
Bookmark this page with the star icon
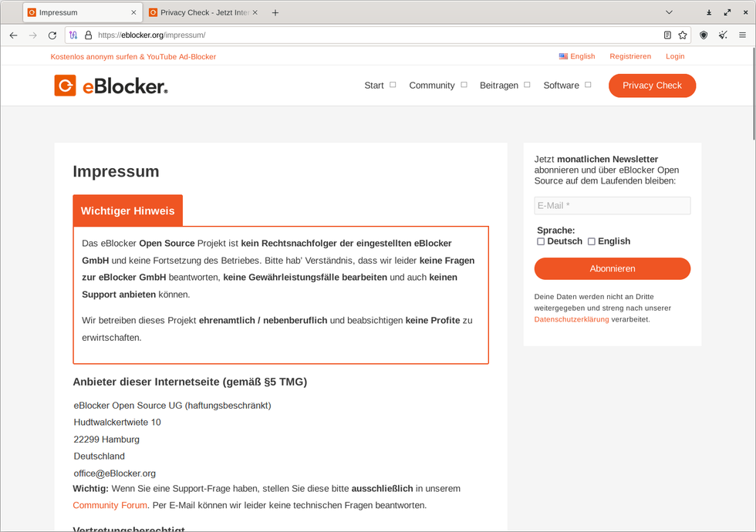682,35
